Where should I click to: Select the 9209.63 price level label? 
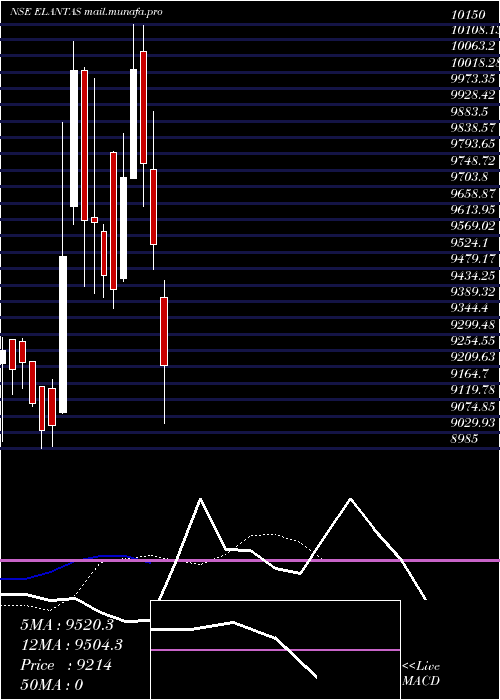tap(473, 357)
